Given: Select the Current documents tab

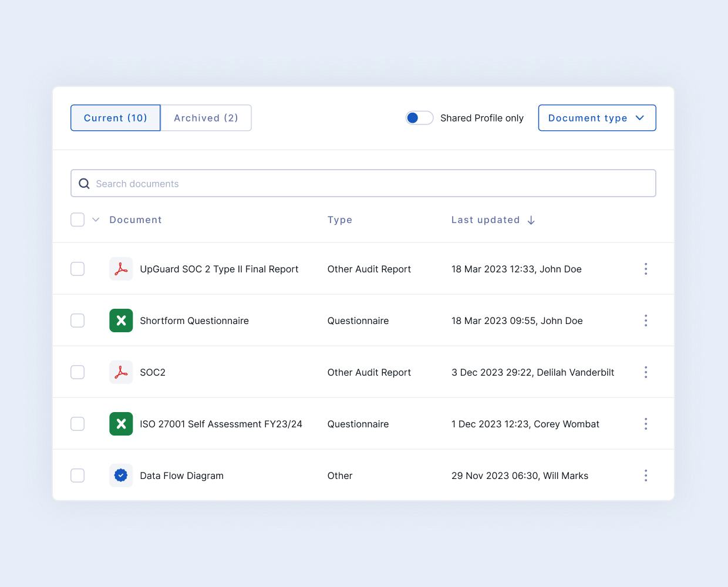Looking at the screenshot, I should pos(115,117).
